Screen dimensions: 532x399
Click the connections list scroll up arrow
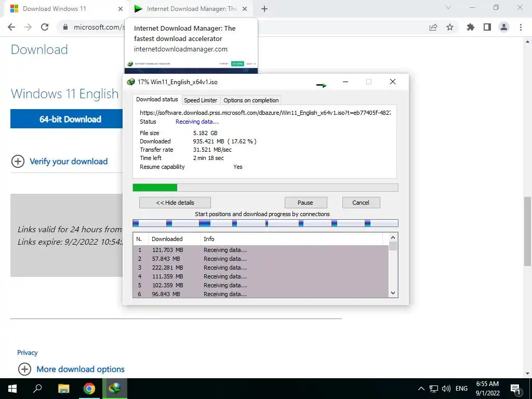point(393,237)
